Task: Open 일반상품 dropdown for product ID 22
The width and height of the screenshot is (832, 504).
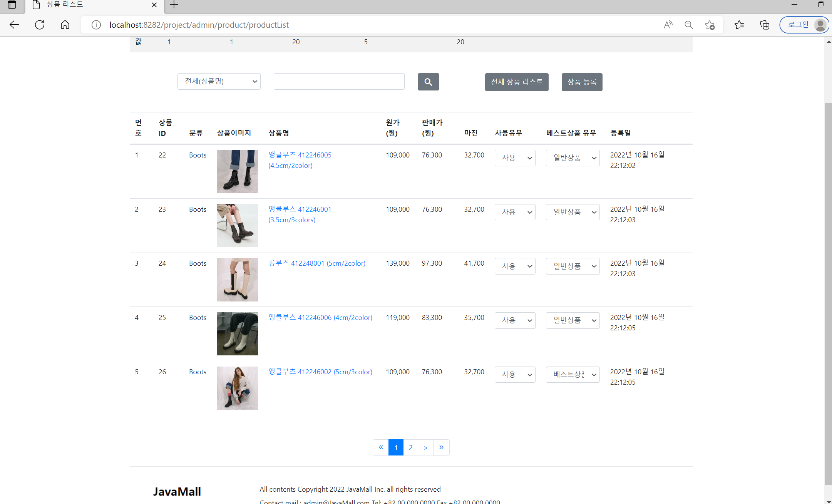Action: pos(573,158)
